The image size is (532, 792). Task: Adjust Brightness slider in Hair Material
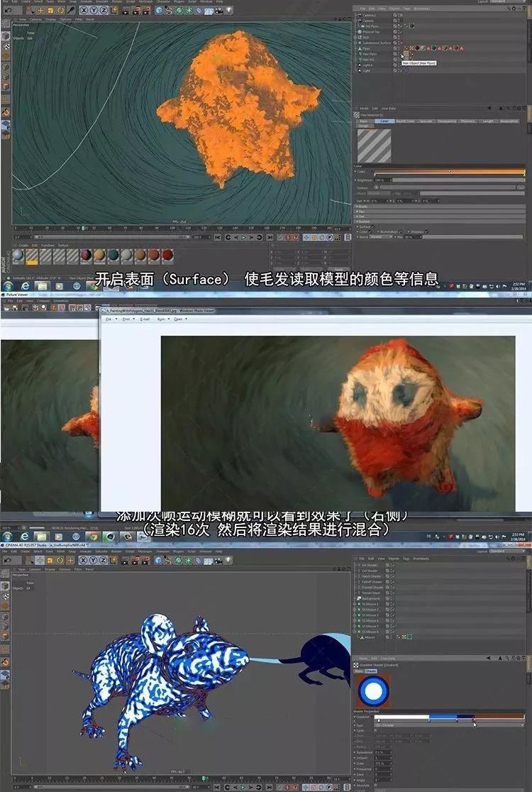point(458,180)
